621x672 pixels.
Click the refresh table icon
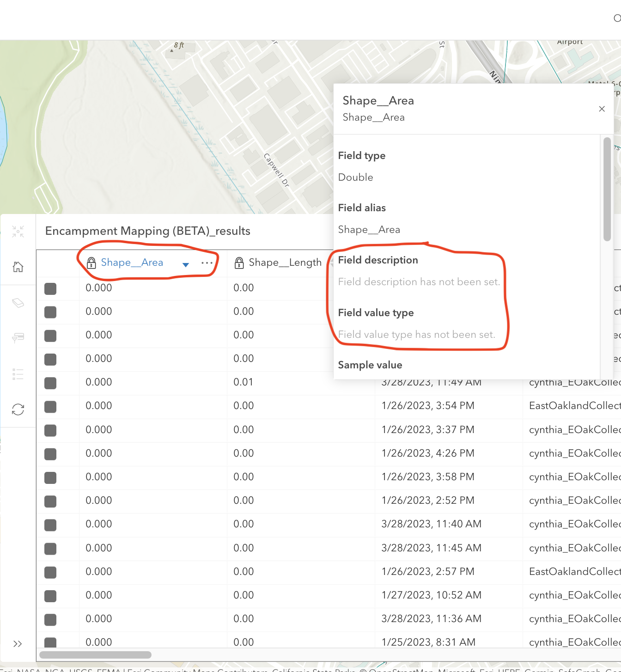[18, 409]
